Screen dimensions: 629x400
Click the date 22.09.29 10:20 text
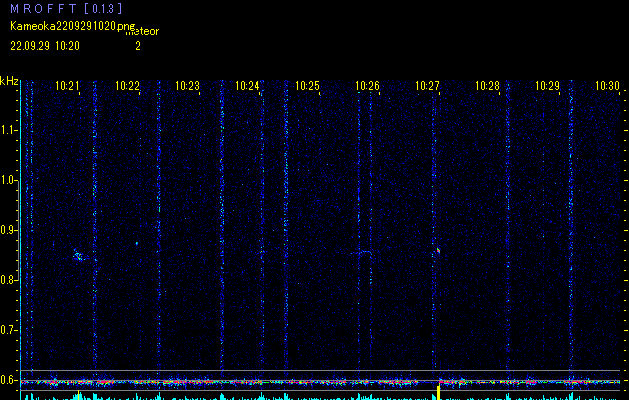(x=45, y=46)
